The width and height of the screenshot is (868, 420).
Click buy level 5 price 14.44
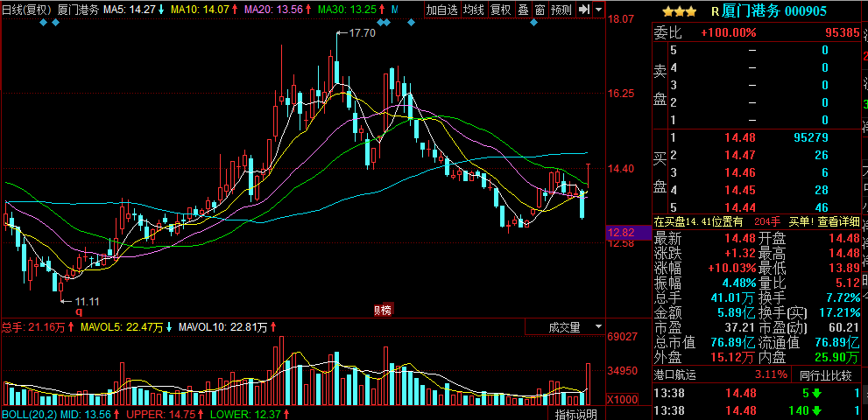pos(740,207)
